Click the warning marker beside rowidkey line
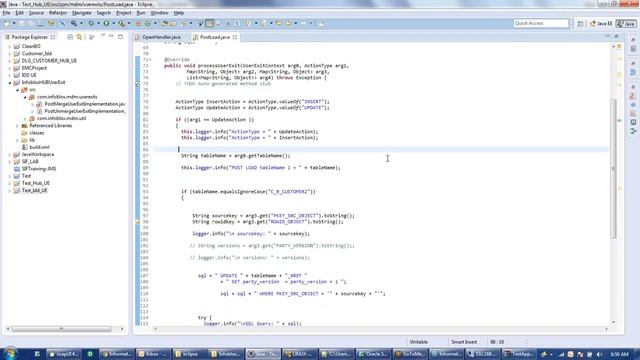The height and width of the screenshot is (360, 640). (x=138, y=222)
